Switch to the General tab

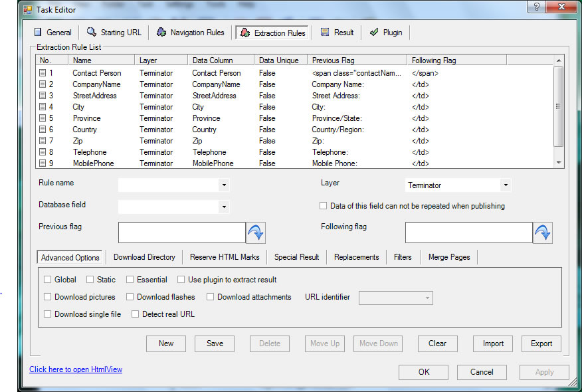(x=53, y=33)
